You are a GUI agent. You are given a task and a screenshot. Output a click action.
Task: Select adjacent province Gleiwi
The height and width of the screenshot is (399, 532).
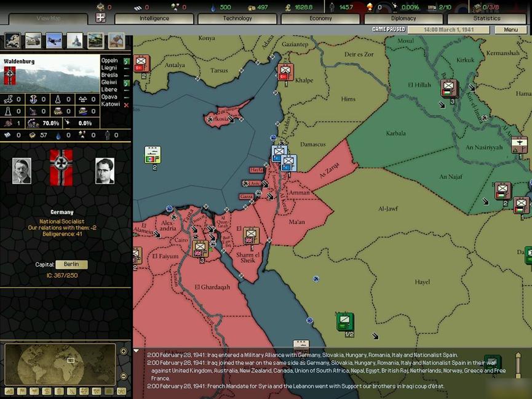(109, 82)
